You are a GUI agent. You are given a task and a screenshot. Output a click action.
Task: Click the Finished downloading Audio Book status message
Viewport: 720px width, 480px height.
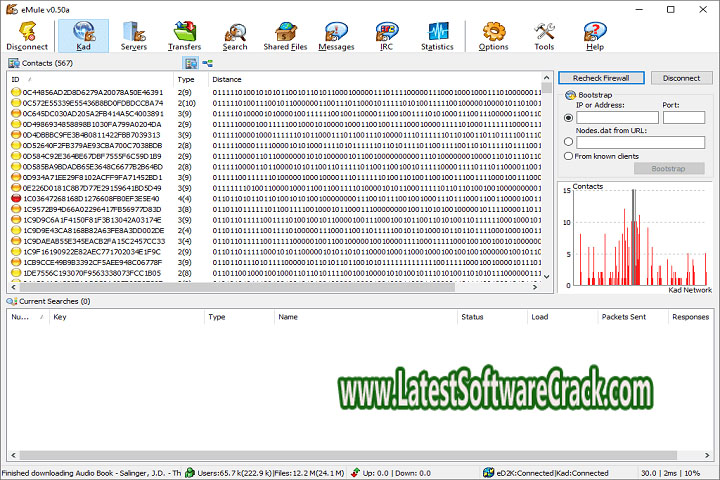[91, 473]
